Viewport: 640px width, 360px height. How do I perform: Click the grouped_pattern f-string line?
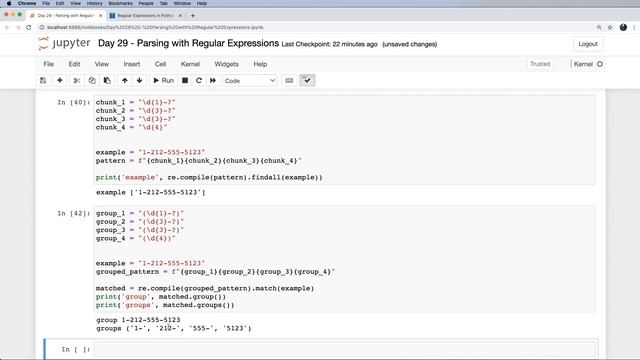point(216,272)
